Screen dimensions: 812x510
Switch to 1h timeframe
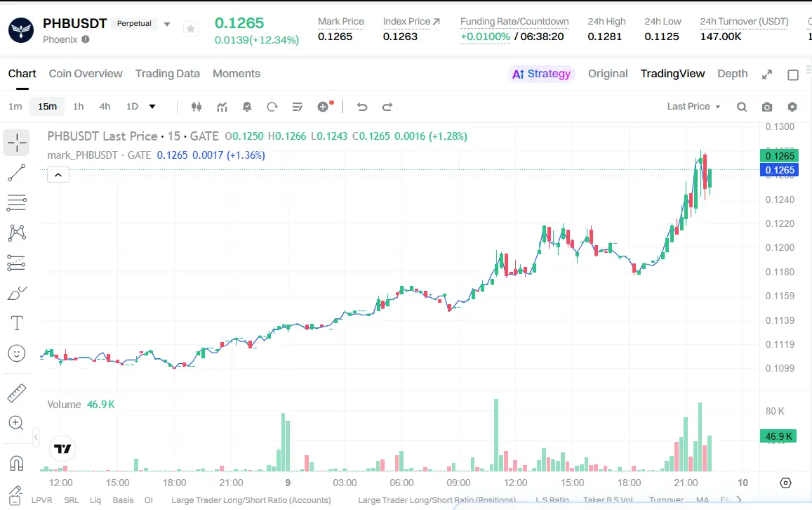78,106
